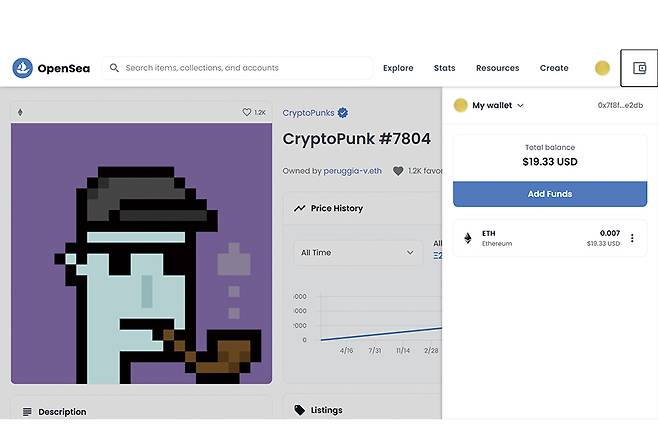Click the Description lines icon
The height and width of the screenshot is (438, 658).
pos(27,412)
